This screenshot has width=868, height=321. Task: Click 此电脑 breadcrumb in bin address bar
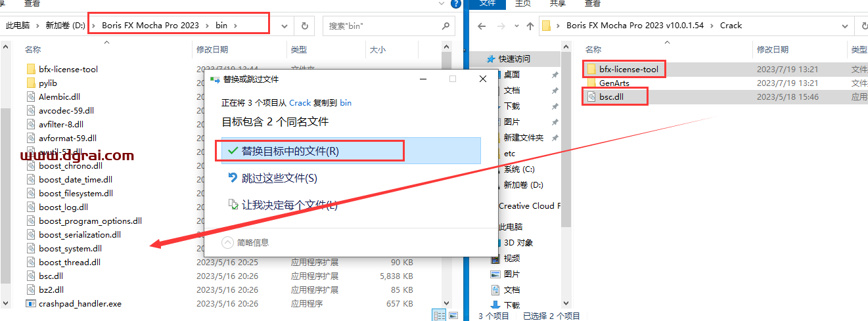(18, 26)
